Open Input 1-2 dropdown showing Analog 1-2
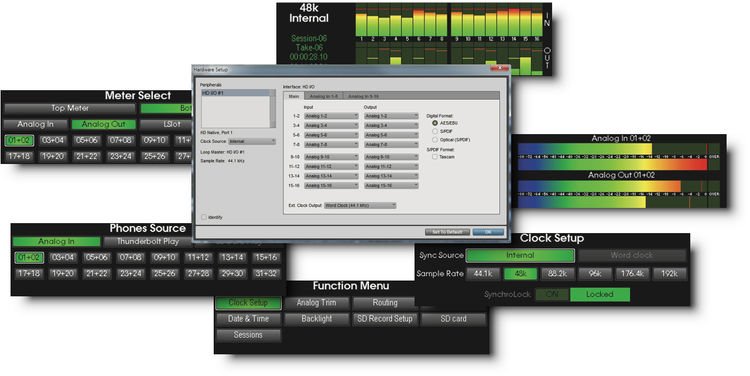This screenshot has height=376, width=750. (331, 116)
